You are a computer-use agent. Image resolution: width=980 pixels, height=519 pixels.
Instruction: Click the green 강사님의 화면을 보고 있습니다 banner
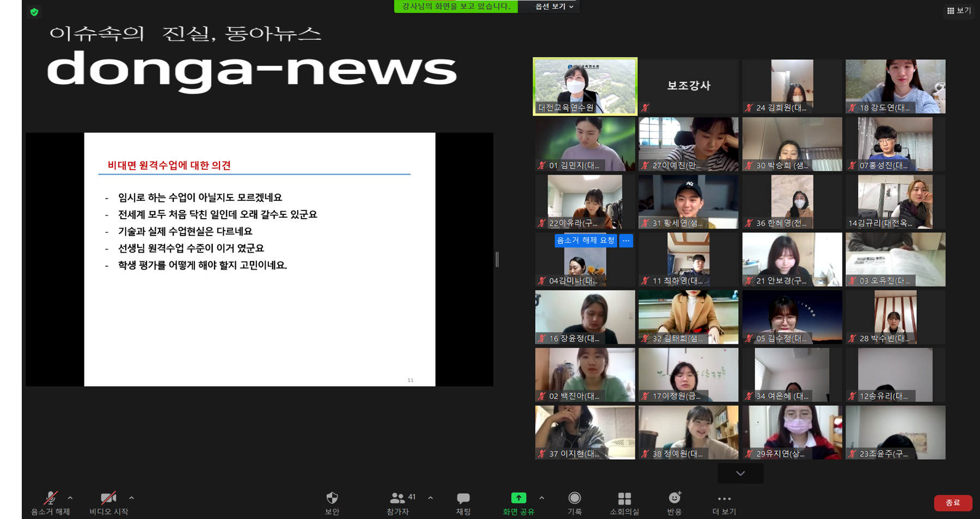(x=456, y=7)
